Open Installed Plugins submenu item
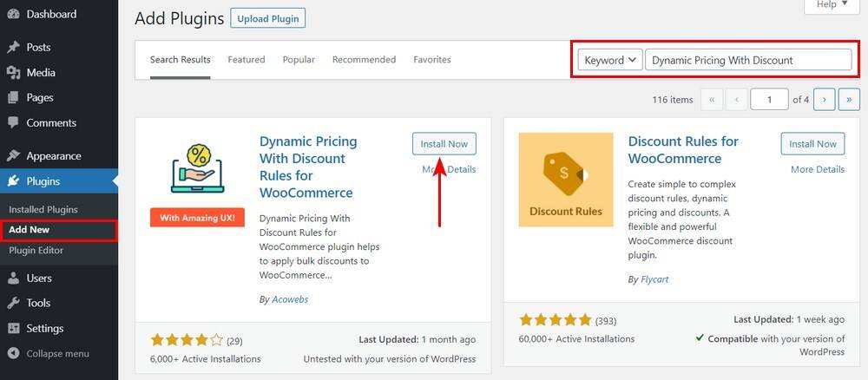The height and width of the screenshot is (380, 868). pos(43,209)
